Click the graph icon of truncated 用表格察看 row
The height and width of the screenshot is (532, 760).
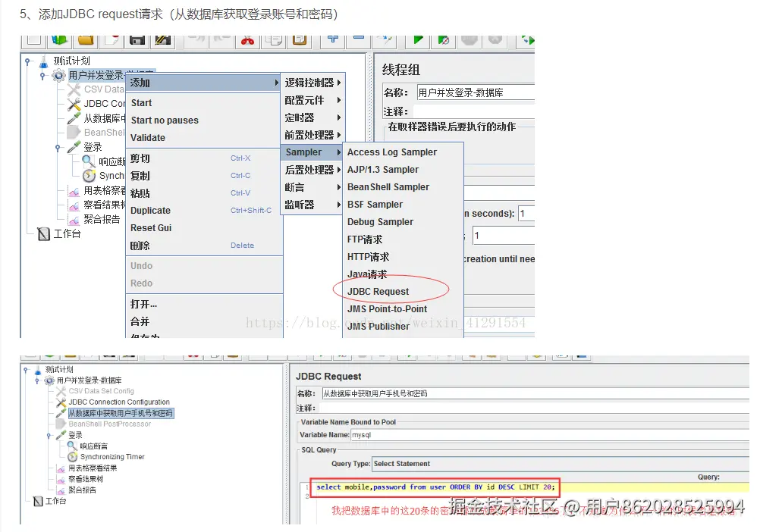(x=74, y=191)
